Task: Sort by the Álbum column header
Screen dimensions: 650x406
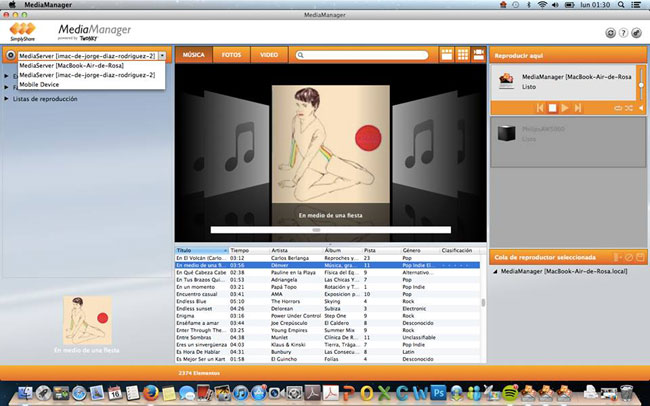Action: click(342, 250)
